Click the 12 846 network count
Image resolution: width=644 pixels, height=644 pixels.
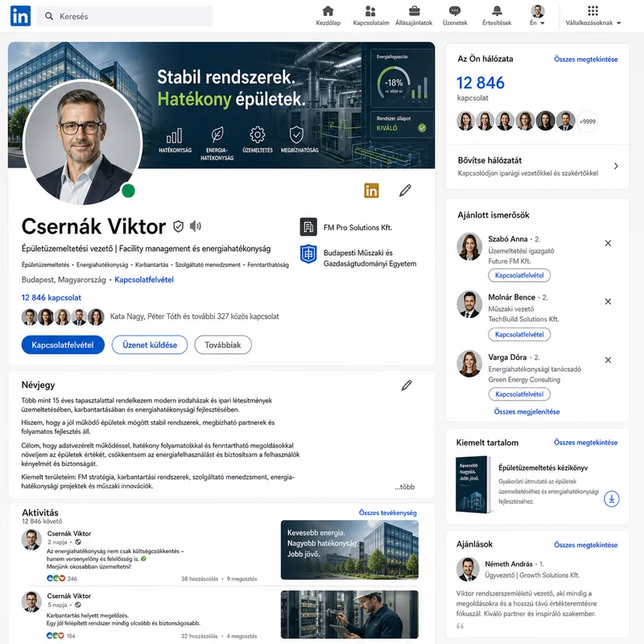click(x=481, y=83)
